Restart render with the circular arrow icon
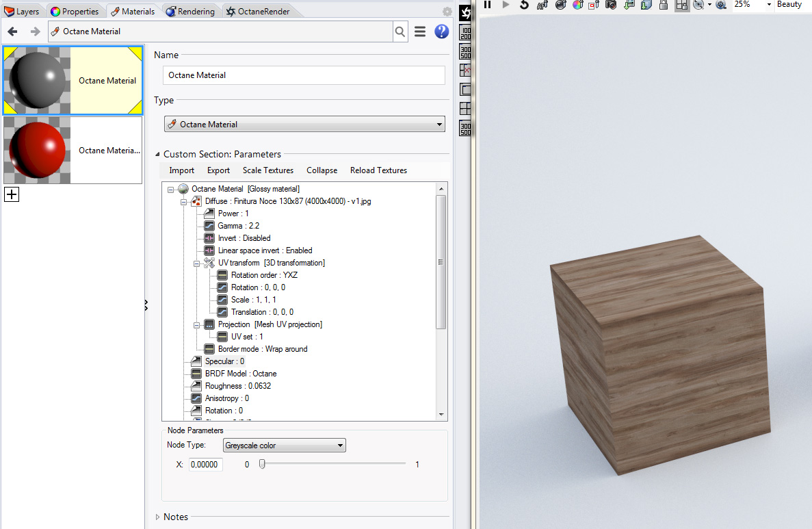The width and height of the screenshot is (812, 529). [524, 5]
